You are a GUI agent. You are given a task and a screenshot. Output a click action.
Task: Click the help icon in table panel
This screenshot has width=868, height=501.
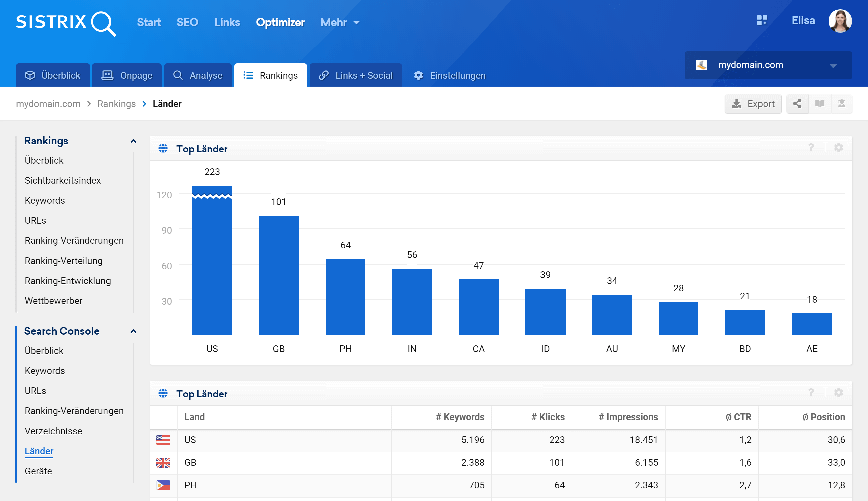[x=811, y=393]
